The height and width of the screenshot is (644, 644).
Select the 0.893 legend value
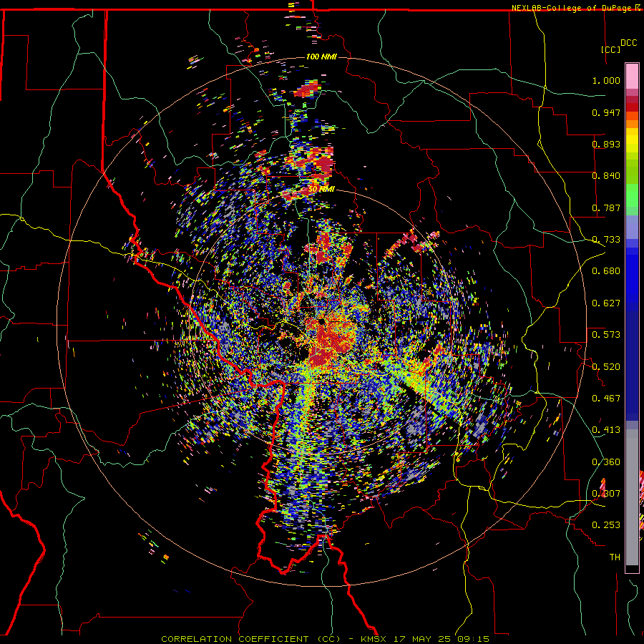point(606,144)
